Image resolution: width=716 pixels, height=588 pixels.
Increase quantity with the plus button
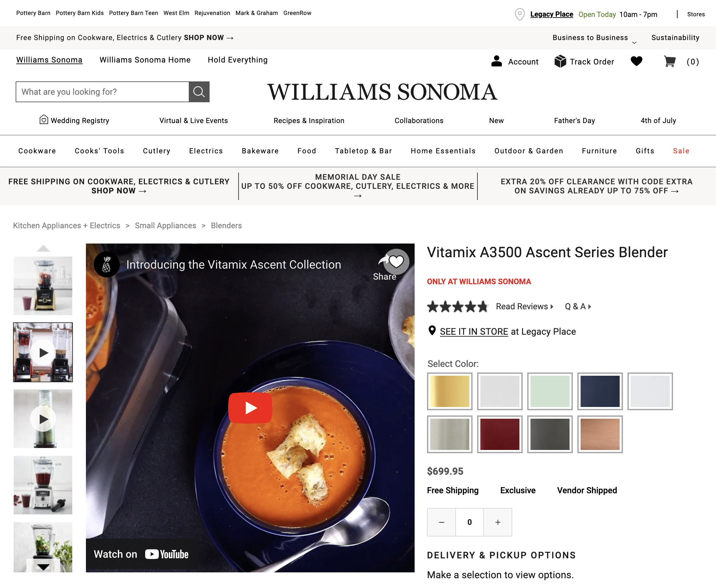click(498, 522)
